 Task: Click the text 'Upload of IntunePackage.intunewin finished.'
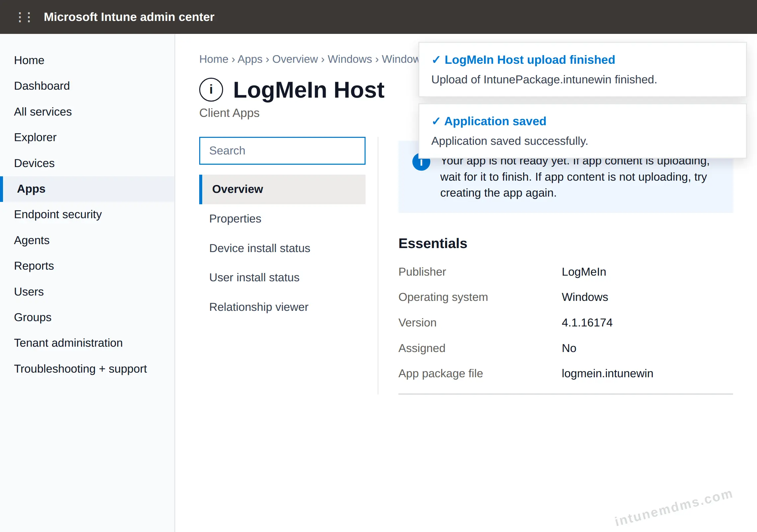click(544, 79)
